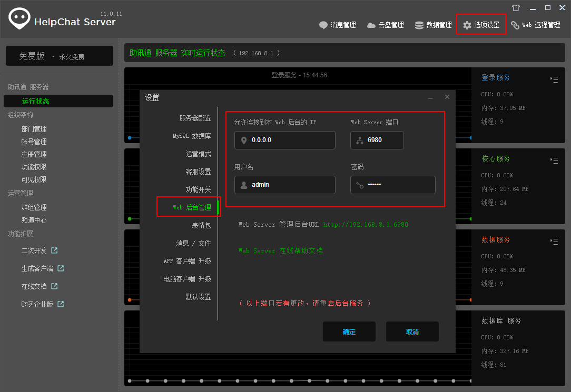571x392 pixels.
Task: Open 可见权限 in the sidebar
Action: tap(34, 179)
